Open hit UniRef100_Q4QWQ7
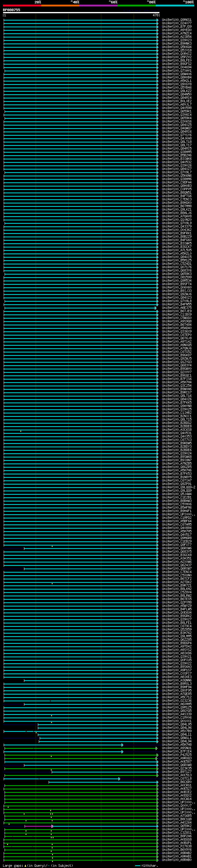Screen dimensions: 197x868 tap(177, 128)
